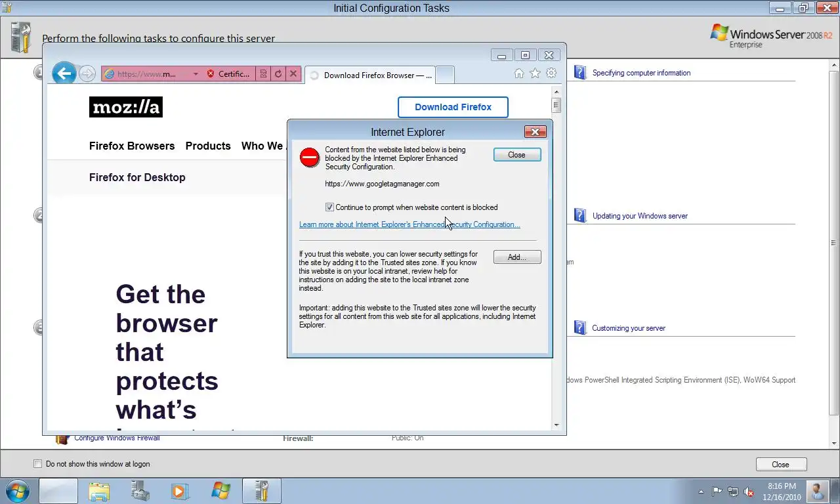840x504 pixels.
Task: Open Windows Explorer from the taskbar
Action: click(99, 491)
